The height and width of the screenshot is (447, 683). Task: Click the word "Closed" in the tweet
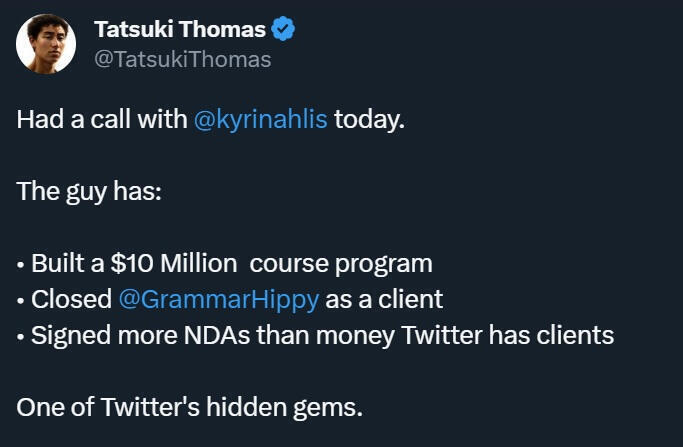pos(71,298)
